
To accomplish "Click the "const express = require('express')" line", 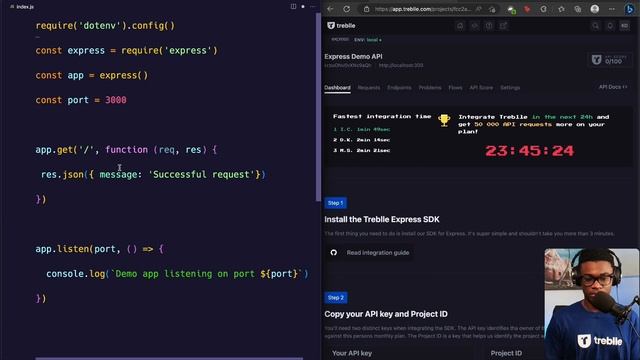I will 127,51.
